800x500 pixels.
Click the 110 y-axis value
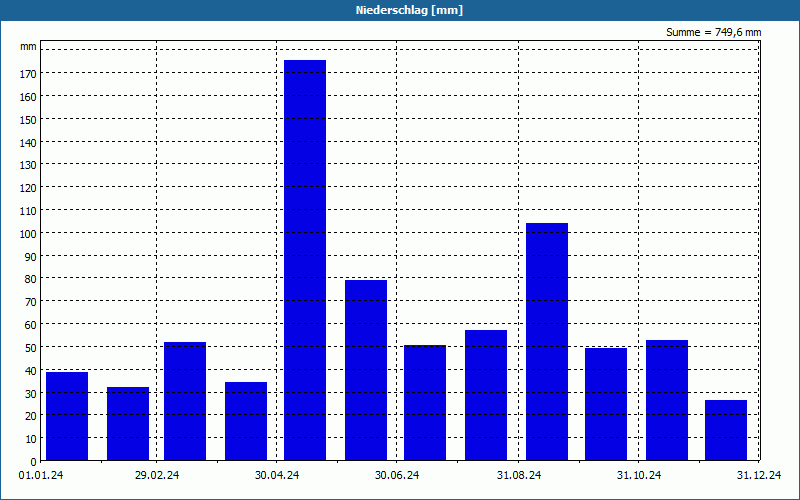pos(28,211)
